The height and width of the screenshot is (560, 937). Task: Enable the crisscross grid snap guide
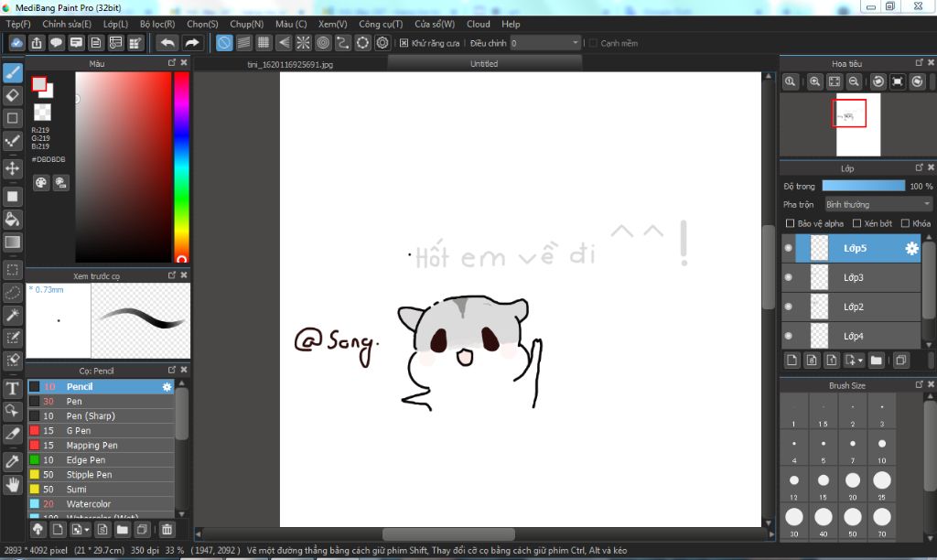point(264,43)
